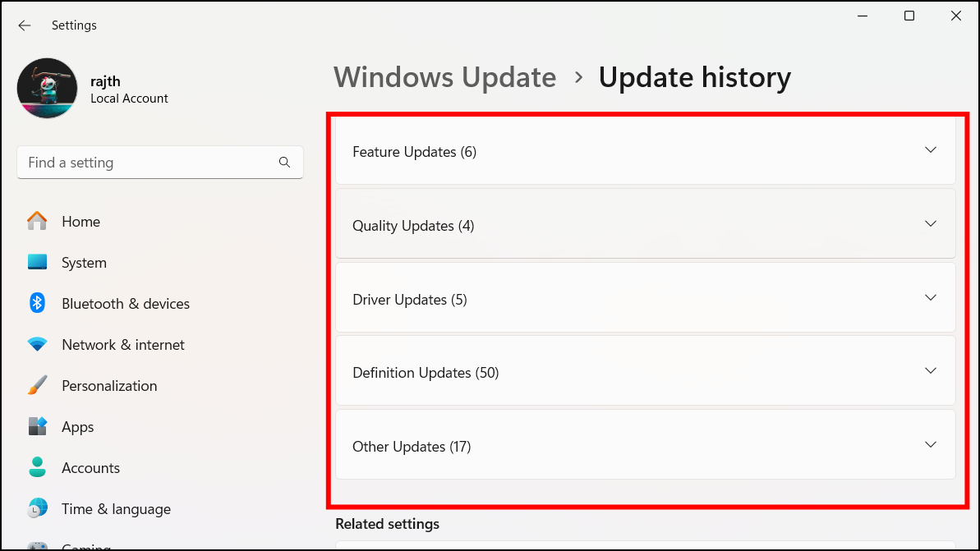Viewport: 980px width, 551px height.
Task: Open Personalization using its paintbrush icon
Action: pos(37,385)
